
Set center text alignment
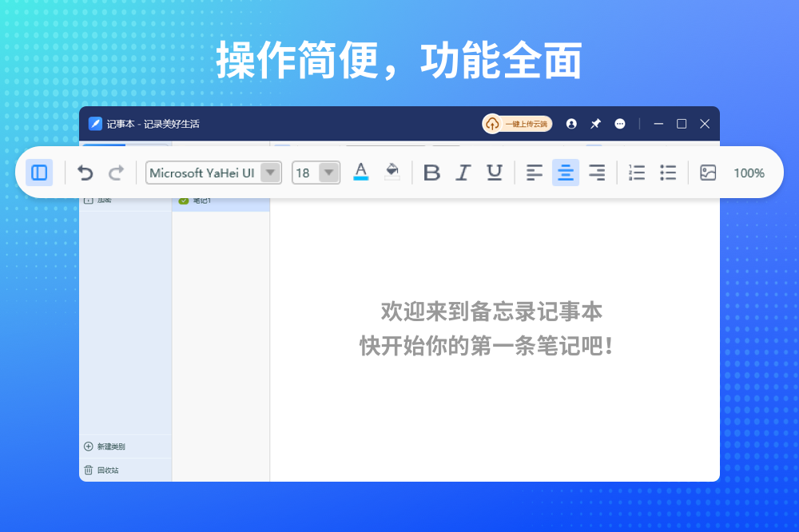(x=566, y=173)
